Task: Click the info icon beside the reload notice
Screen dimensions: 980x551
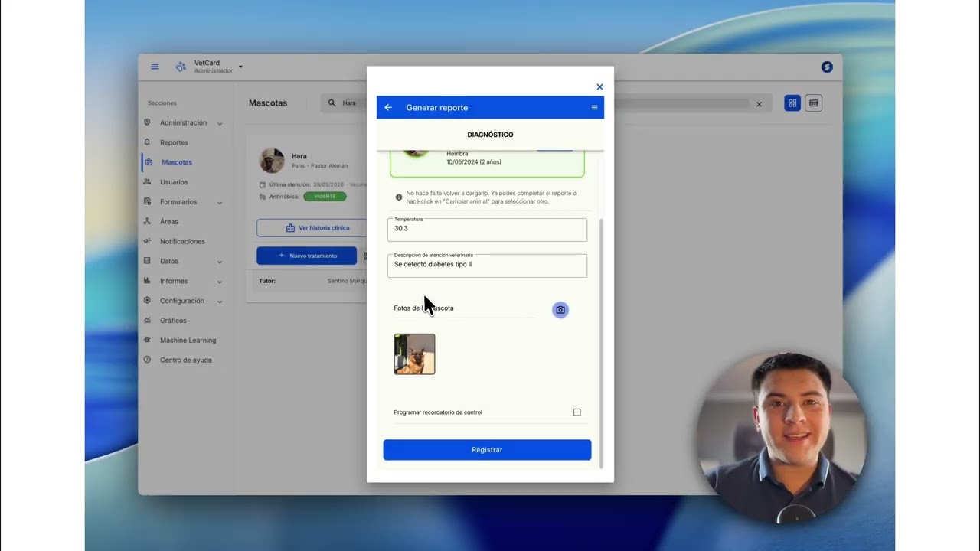Action: pyautogui.click(x=399, y=197)
